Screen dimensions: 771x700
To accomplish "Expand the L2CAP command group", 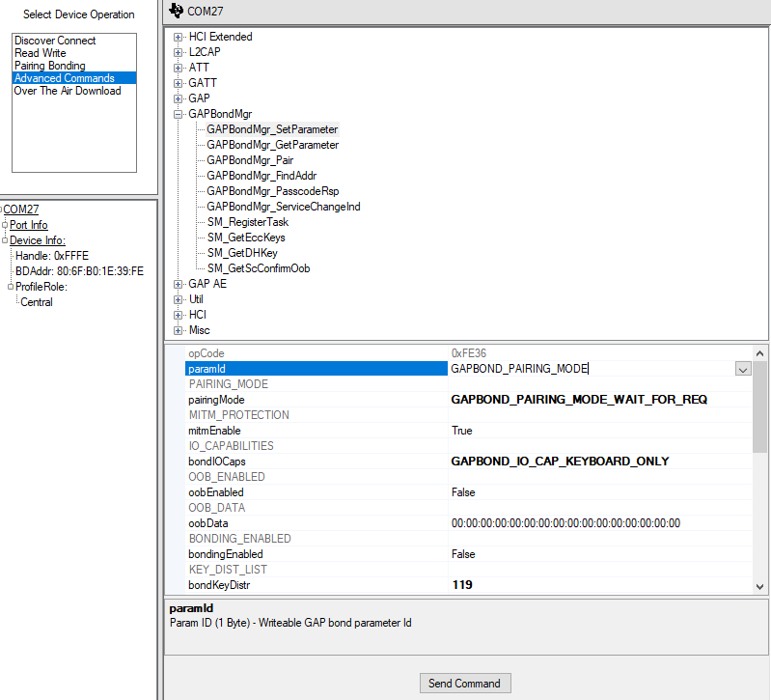I will pyautogui.click(x=179, y=52).
